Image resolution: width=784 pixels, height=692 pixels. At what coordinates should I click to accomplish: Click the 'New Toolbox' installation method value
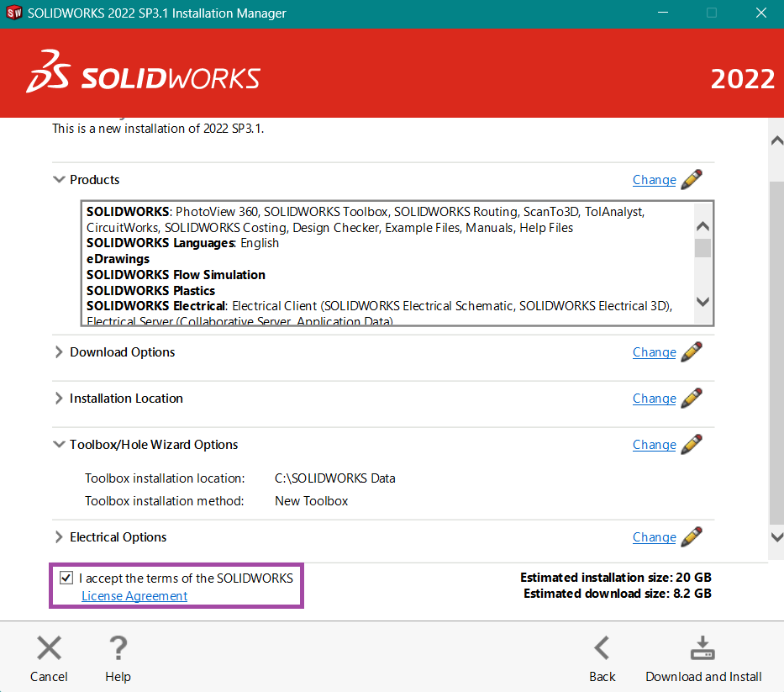pyautogui.click(x=312, y=501)
